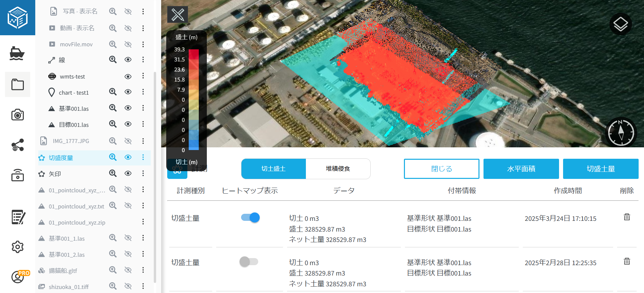Click the compass to reset north

pos(621,133)
